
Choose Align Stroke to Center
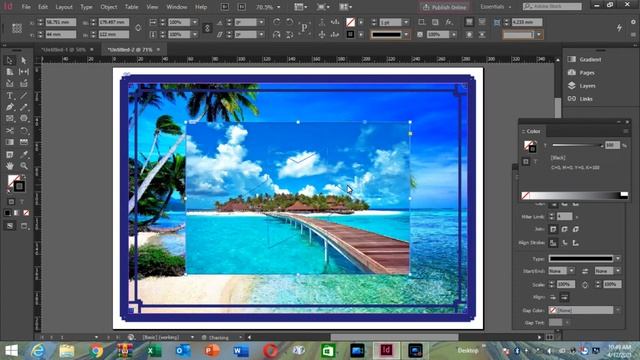pyautogui.click(x=553, y=243)
